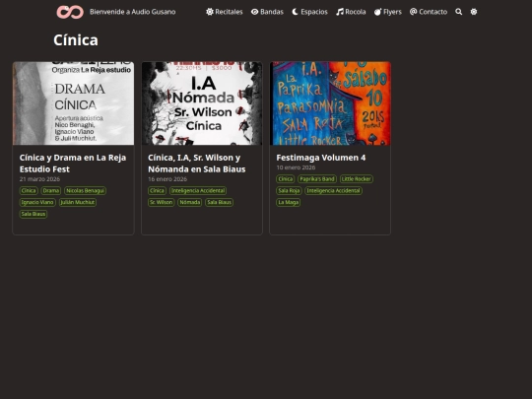Click the date 10 enero 2026
The image size is (532, 399).
296,167
